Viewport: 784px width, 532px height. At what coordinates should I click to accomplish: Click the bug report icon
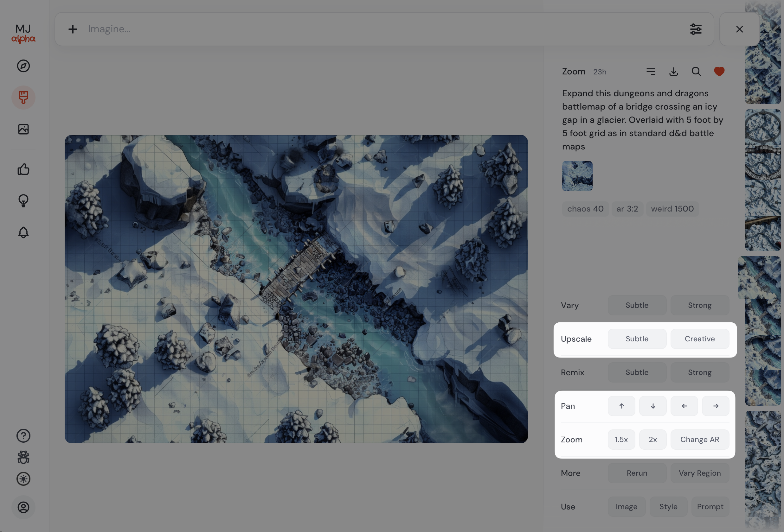(23, 458)
